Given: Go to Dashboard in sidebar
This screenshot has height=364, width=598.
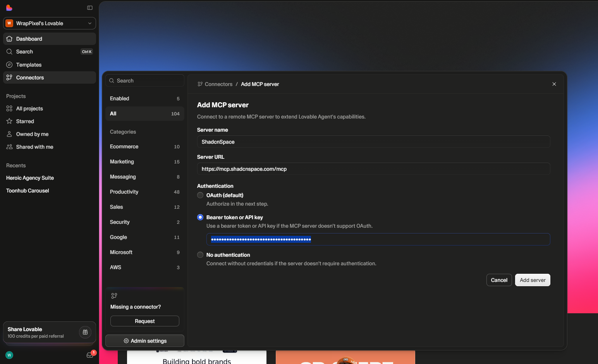Looking at the screenshot, I should click(50, 39).
